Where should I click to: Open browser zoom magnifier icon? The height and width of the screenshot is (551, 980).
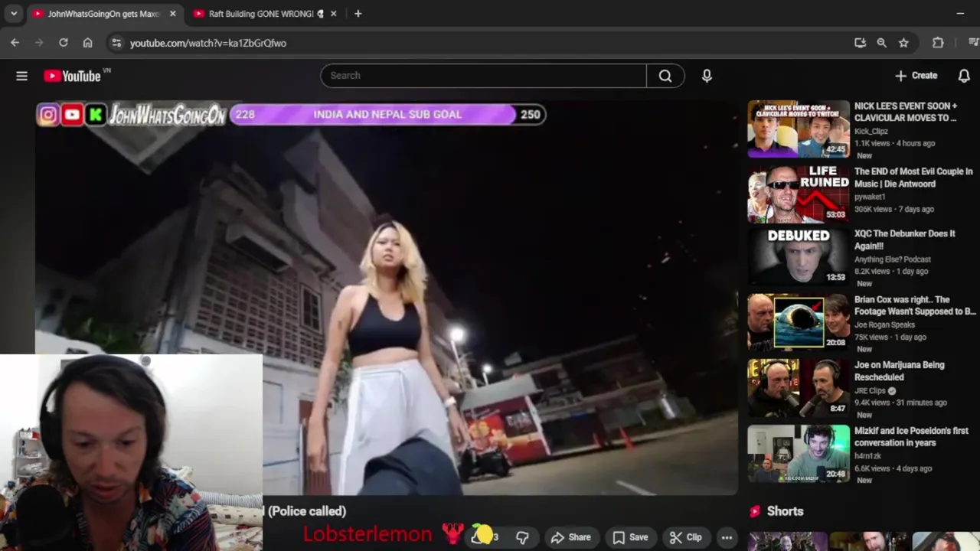882,43
